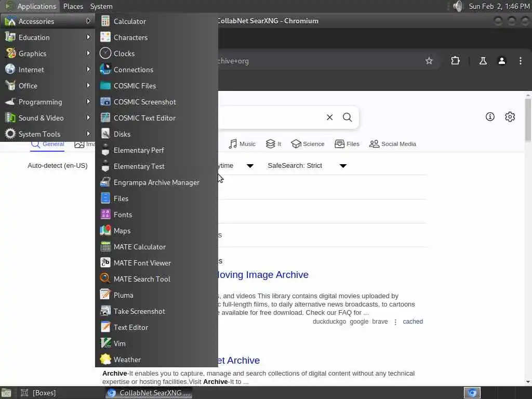Submit search with the magnifier icon
The image size is (532, 399).
point(347,117)
